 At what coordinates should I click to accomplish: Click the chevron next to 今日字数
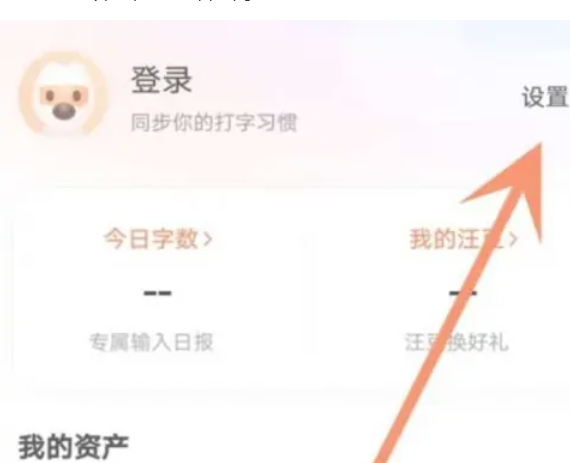pyautogui.click(x=208, y=239)
